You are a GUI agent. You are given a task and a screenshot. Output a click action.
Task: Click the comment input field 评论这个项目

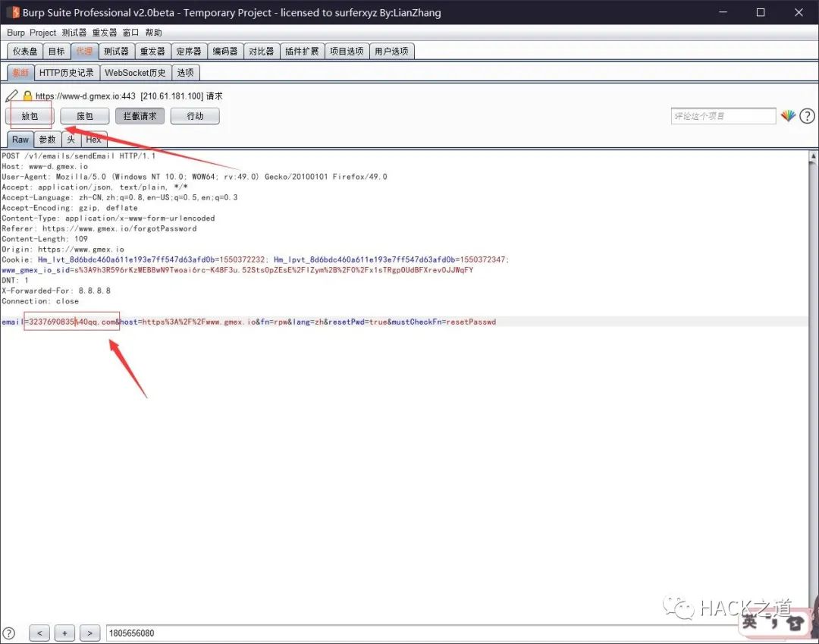tap(723, 116)
